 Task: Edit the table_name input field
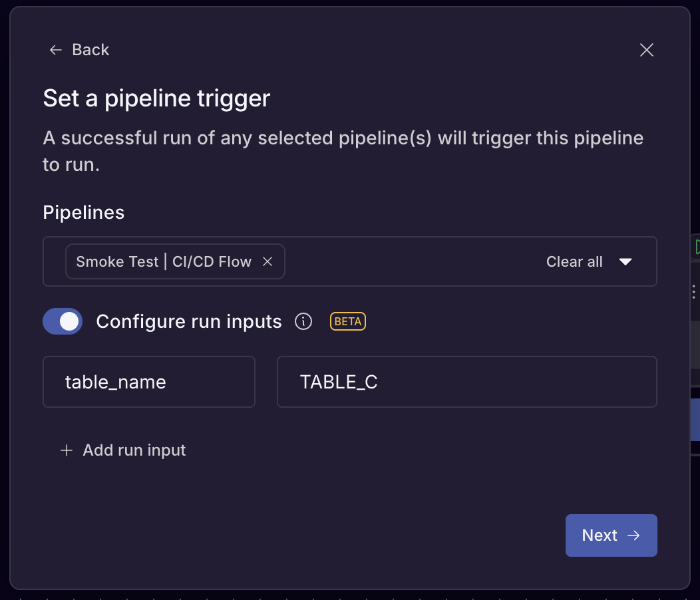pyautogui.click(x=148, y=382)
